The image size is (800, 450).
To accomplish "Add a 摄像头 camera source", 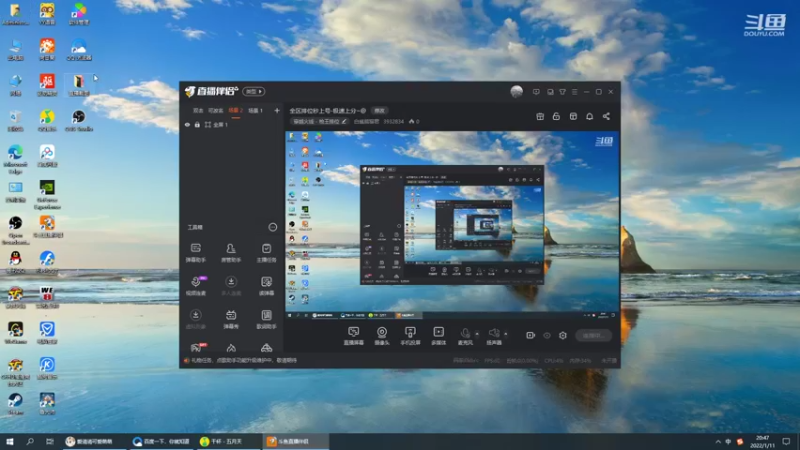I will 382,336.
